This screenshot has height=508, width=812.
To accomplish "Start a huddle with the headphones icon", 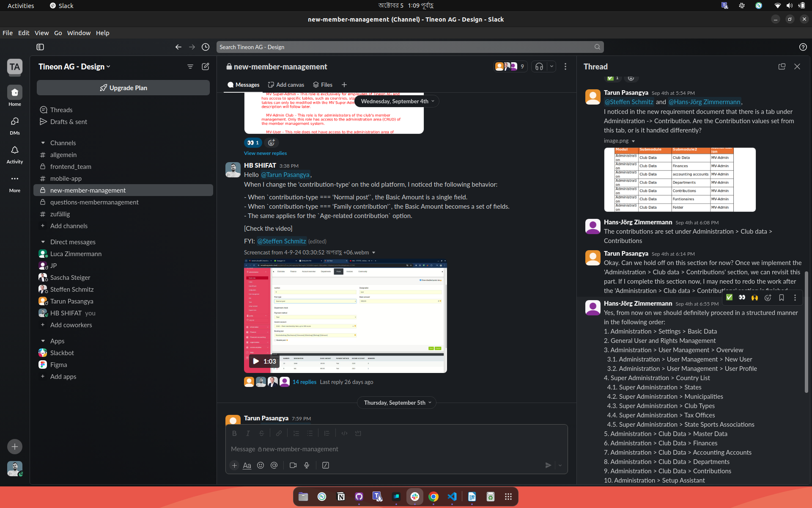I will pos(539,66).
